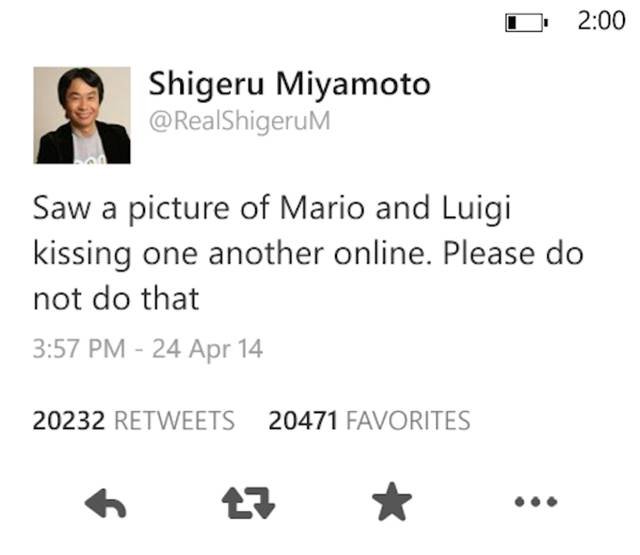The width and height of the screenshot is (640, 555).
Task: Click the RETWEETS label
Action: tap(175, 421)
